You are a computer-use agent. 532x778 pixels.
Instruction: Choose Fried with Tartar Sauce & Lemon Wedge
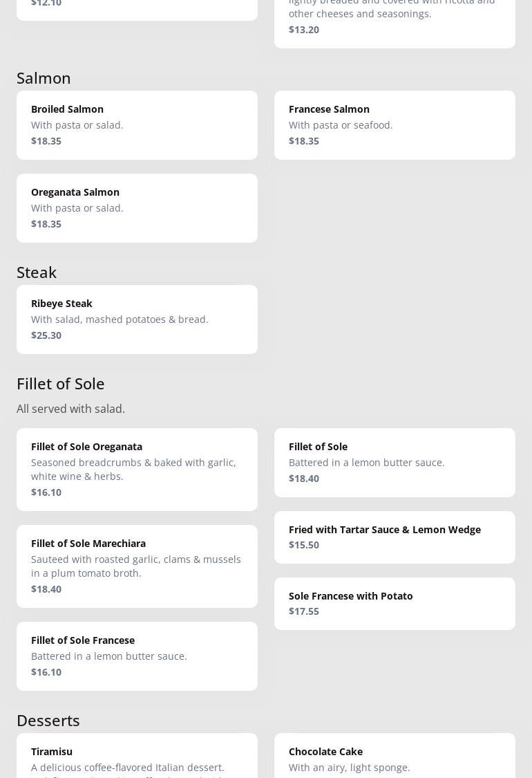click(x=395, y=537)
